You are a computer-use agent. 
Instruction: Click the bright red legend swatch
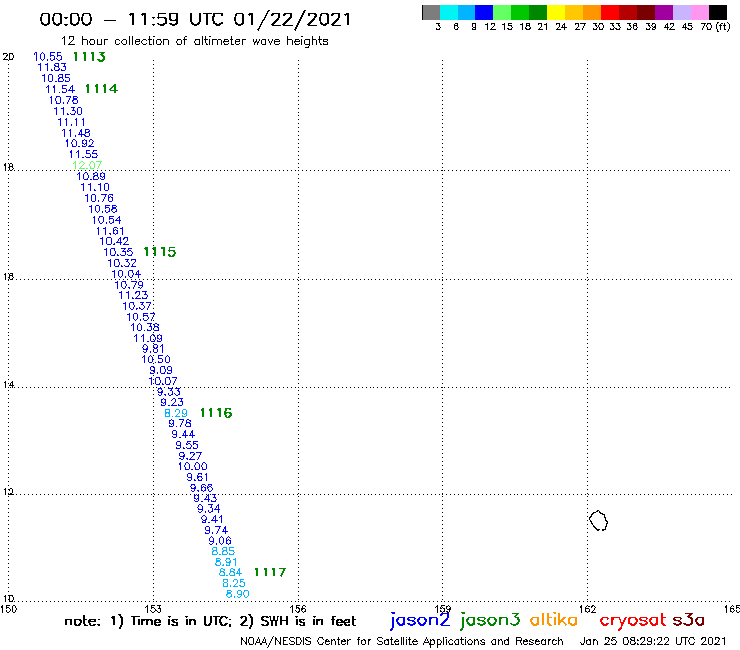[x=610, y=12]
